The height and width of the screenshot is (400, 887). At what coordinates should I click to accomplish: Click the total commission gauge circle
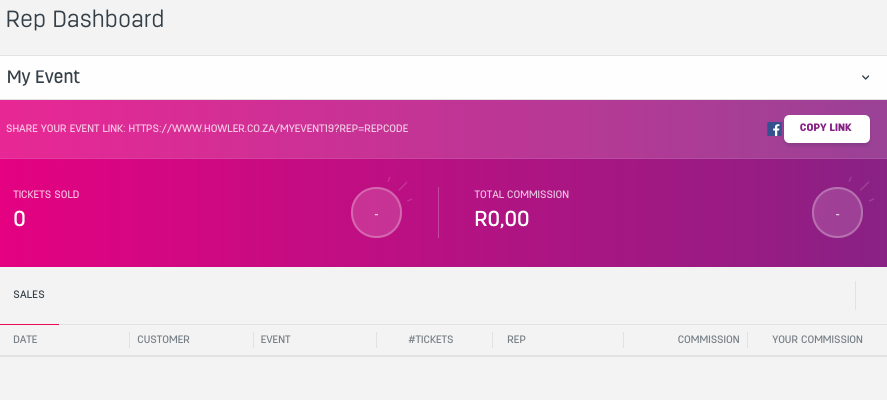(837, 213)
